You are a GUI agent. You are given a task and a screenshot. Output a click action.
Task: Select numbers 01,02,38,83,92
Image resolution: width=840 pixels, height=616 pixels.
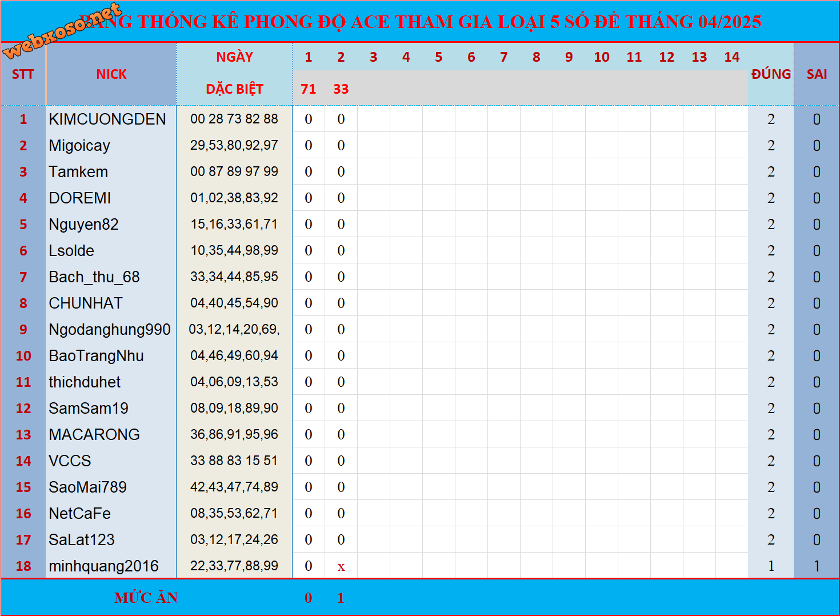234,198
